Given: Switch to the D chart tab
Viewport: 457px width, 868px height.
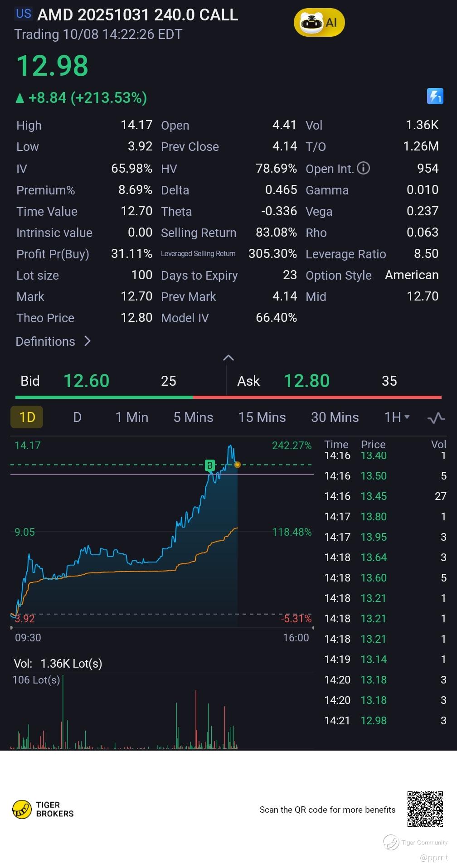Looking at the screenshot, I should click(78, 417).
